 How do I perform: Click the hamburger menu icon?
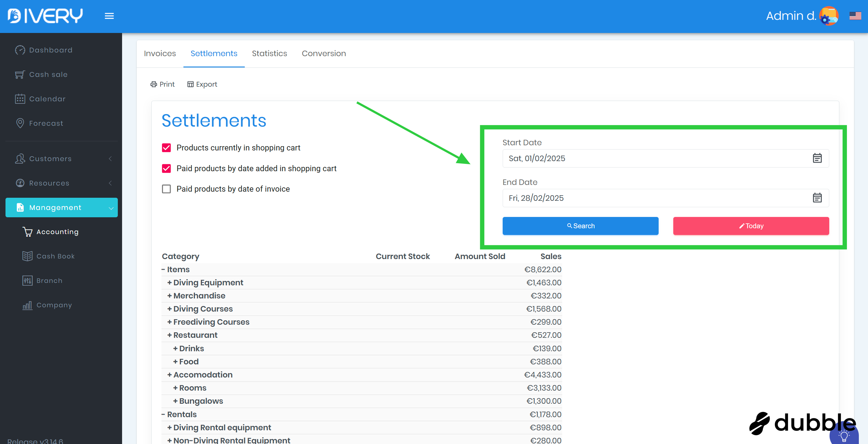pos(109,16)
